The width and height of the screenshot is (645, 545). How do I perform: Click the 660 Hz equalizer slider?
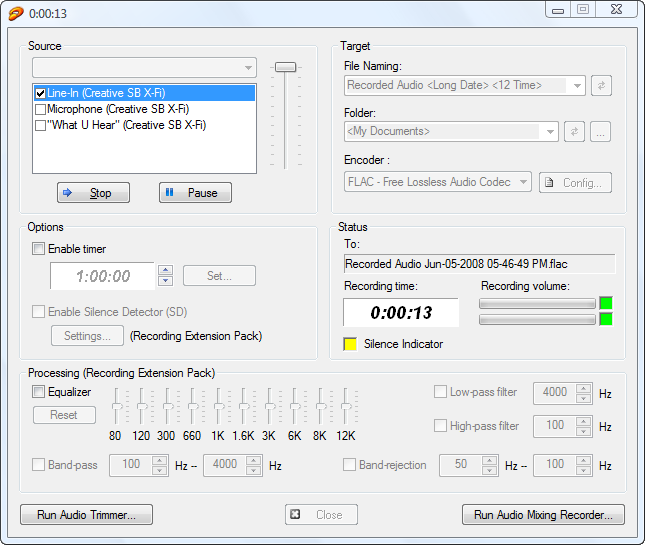pos(192,406)
